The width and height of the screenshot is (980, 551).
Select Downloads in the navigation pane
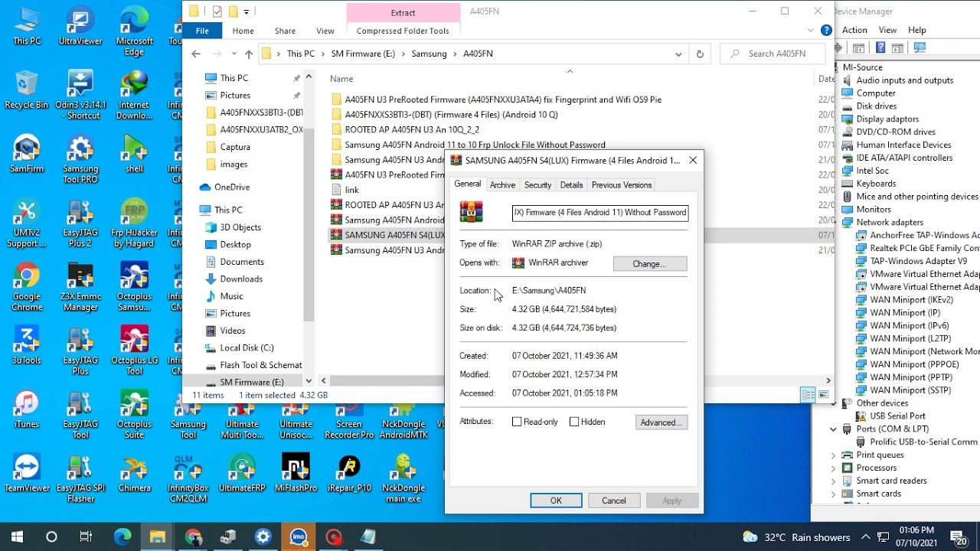pyautogui.click(x=241, y=279)
